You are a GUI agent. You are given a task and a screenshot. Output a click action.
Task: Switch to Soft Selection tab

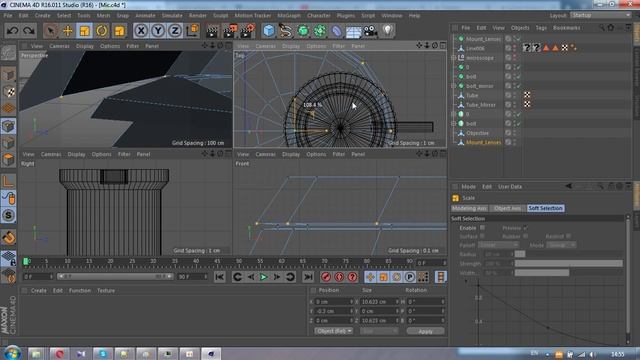pos(546,208)
